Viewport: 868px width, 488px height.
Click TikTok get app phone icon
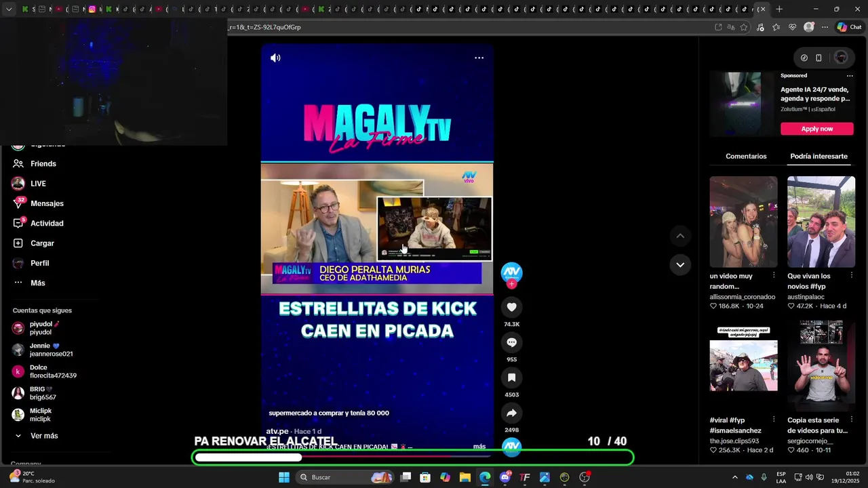click(x=818, y=58)
